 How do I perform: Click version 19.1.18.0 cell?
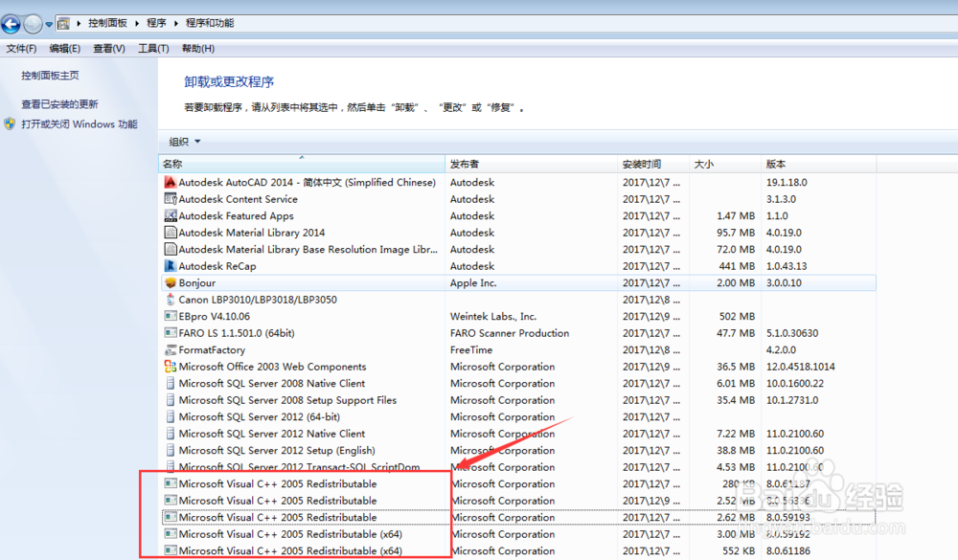point(787,182)
